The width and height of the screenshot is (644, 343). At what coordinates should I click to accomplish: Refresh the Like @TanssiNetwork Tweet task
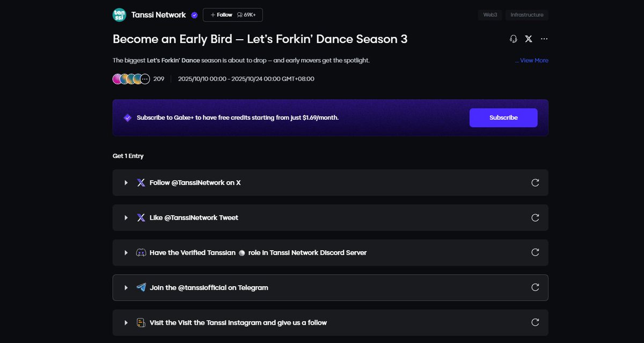(x=535, y=217)
